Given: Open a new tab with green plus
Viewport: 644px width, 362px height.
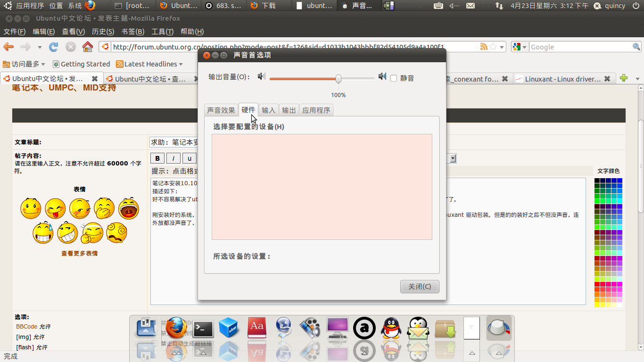Looking at the screenshot, I should 624,78.
